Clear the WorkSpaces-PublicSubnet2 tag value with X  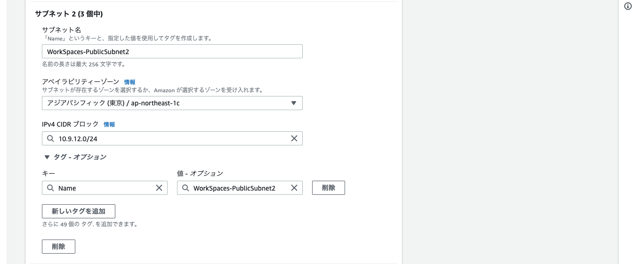tap(294, 188)
